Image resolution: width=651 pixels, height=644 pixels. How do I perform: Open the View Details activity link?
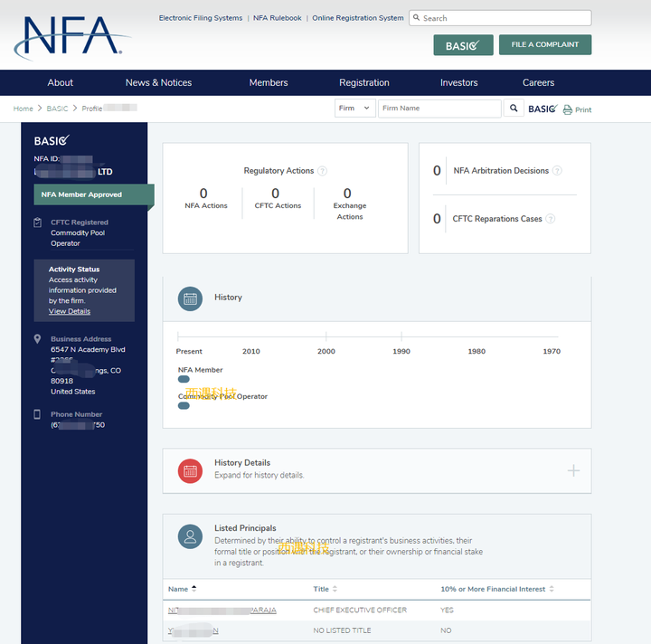70,311
